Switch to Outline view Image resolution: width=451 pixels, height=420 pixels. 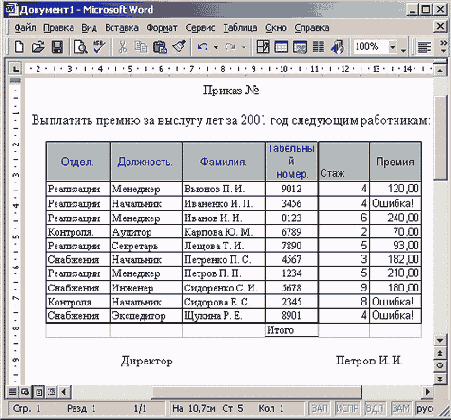click(x=51, y=392)
